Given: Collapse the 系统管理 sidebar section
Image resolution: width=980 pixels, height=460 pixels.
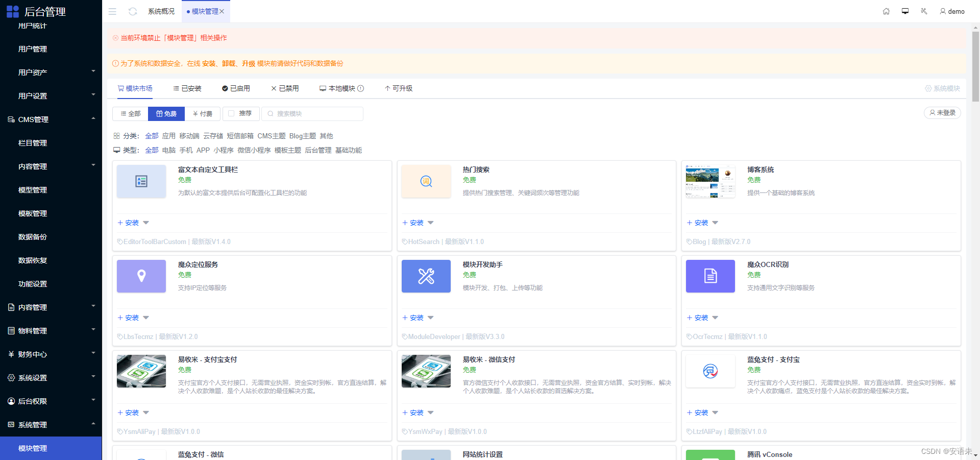Looking at the screenshot, I should pyautogui.click(x=51, y=424).
